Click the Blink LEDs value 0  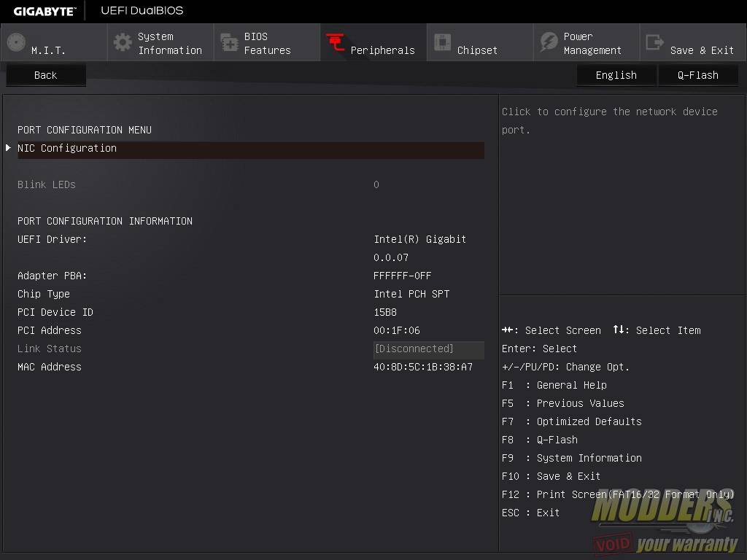point(376,184)
